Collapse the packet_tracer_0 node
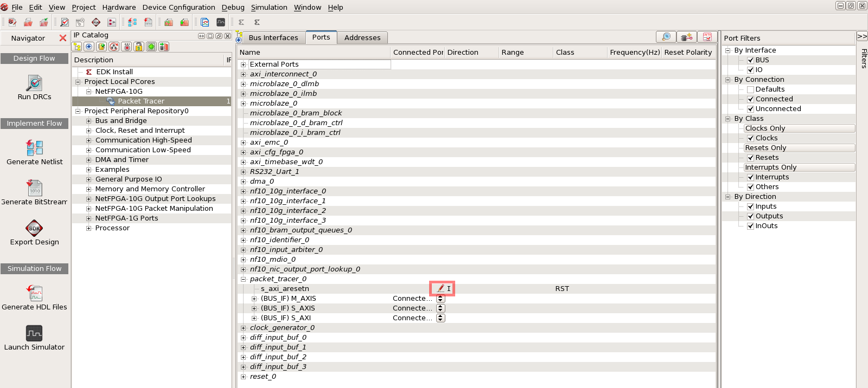 click(x=244, y=279)
